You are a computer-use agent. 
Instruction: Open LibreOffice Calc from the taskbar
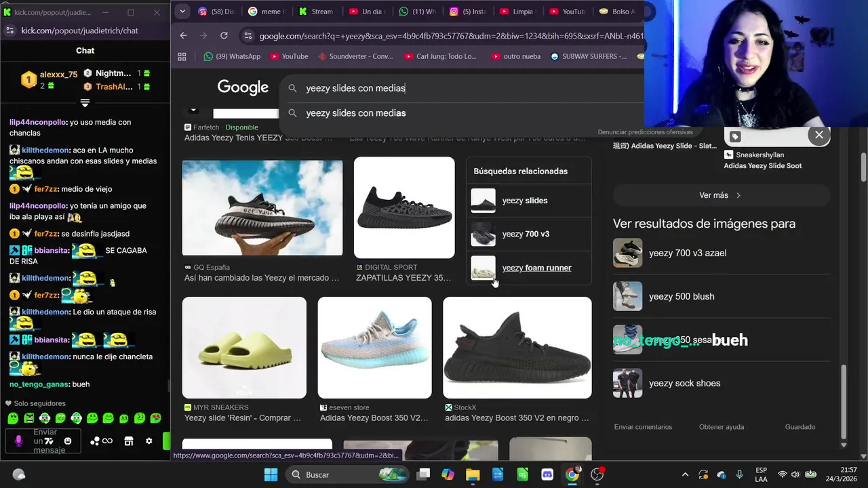[x=522, y=474]
